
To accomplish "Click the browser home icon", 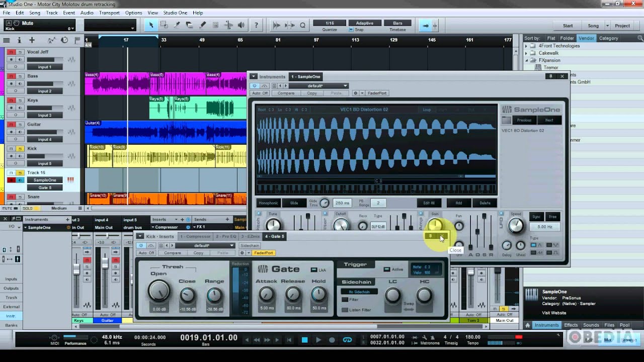I will pos(527,325).
